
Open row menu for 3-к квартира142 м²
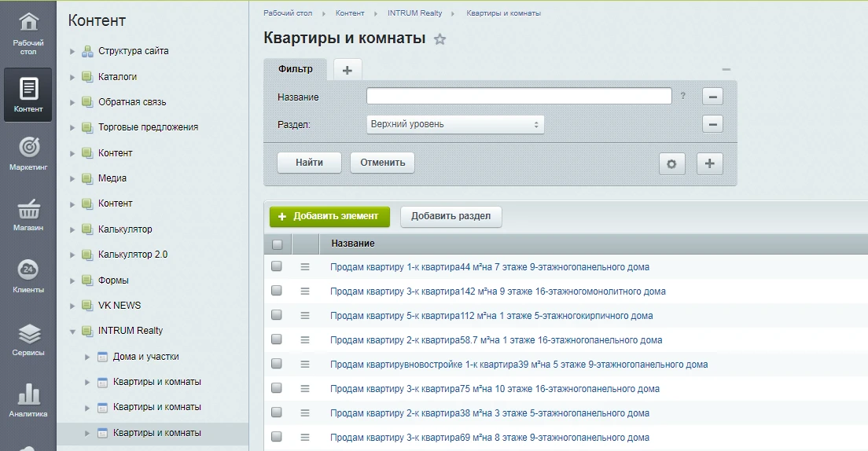tap(305, 291)
